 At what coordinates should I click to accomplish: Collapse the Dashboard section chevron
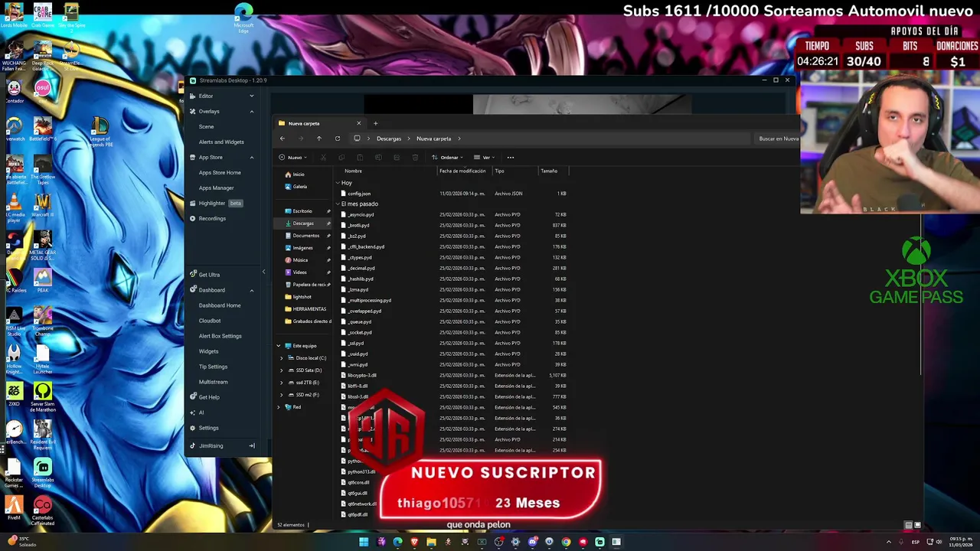click(x=251, y=289)
